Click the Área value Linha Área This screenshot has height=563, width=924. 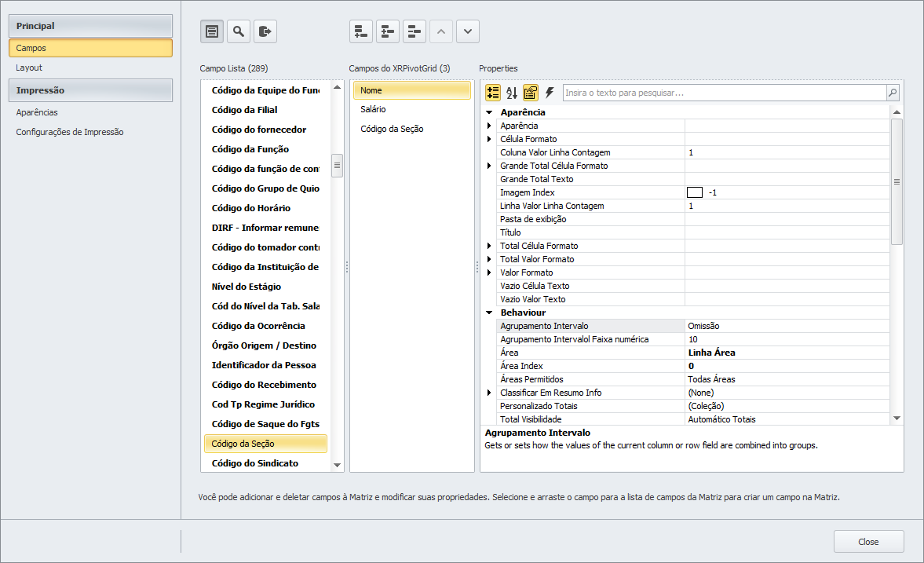(787, 353)
